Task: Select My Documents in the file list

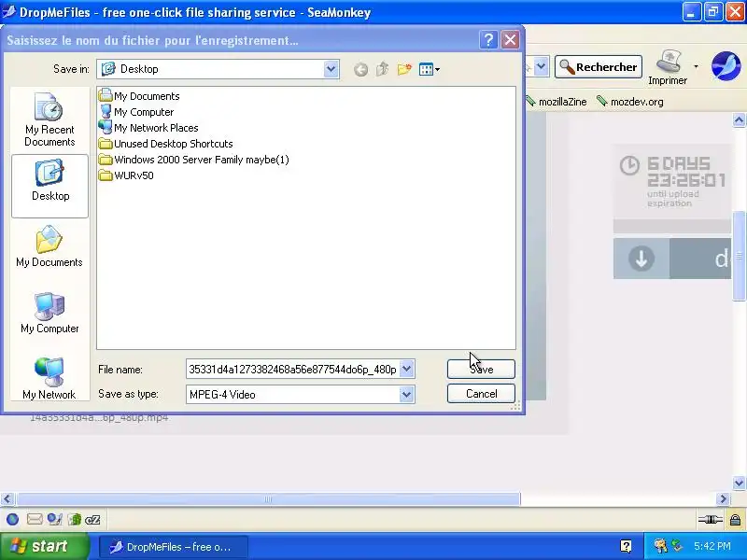Action: [139, 96]
